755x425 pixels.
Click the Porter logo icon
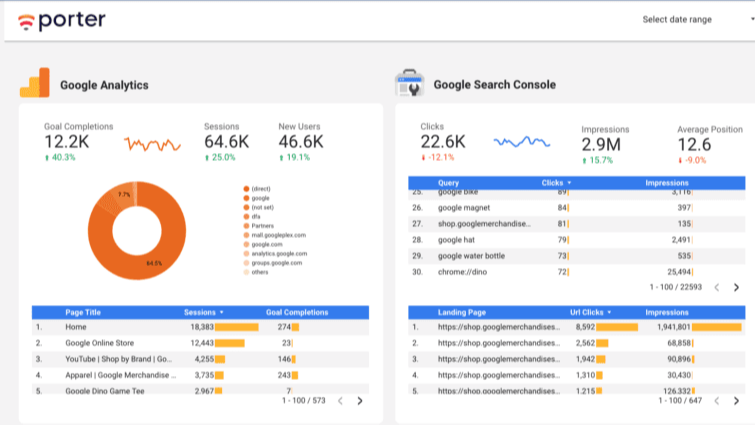click(26, 20)
